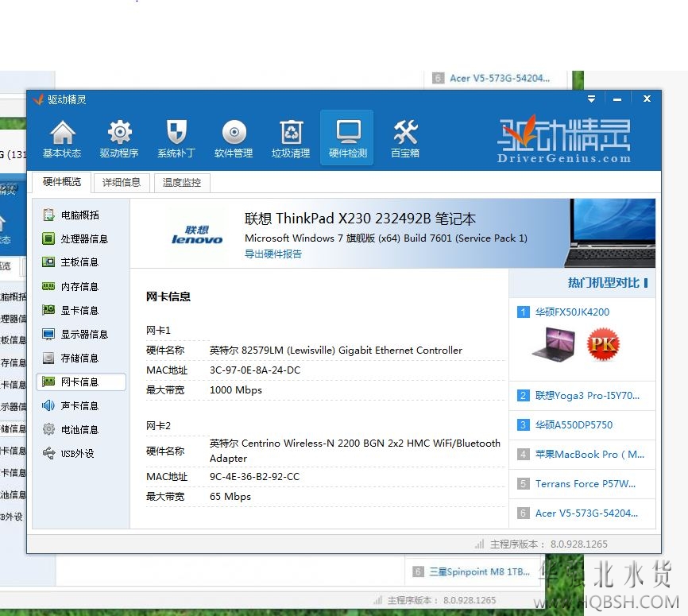Click the USB外设 icon
Viewport: 688px width, 616px height.
[x=48, y=453]
